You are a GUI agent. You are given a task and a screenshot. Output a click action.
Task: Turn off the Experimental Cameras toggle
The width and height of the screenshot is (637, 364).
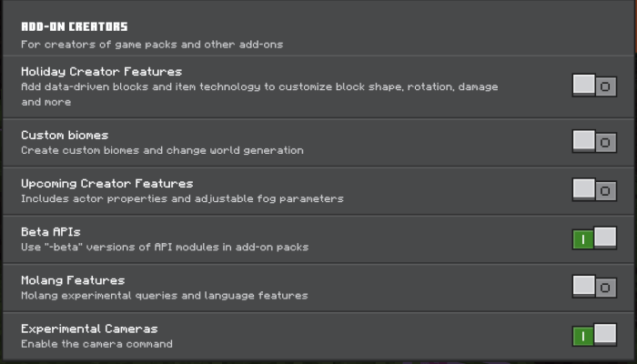click(594, 336)
